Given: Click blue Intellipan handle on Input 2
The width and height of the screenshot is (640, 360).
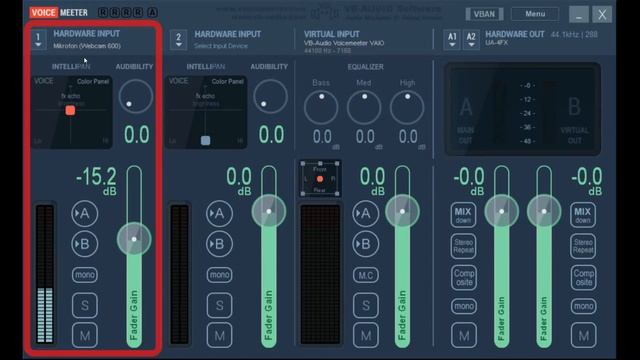Looking at the screenshot, I should [x=206, y=141].
